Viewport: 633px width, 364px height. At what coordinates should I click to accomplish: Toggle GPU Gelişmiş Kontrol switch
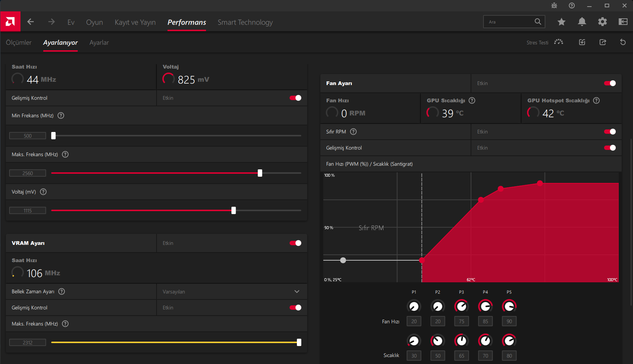coord(295,98)
